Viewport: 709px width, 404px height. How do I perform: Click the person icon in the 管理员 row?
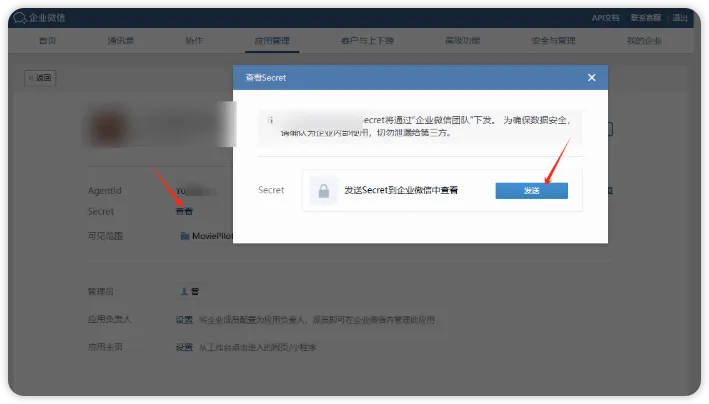pyautogui.click(x=184, y=291)
